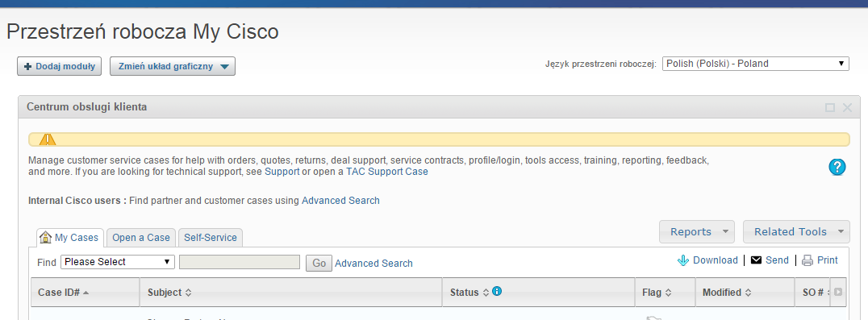Click the blue help question mark icon
Viewport: 868px width, 320px height.
click(x=837, y=166)
